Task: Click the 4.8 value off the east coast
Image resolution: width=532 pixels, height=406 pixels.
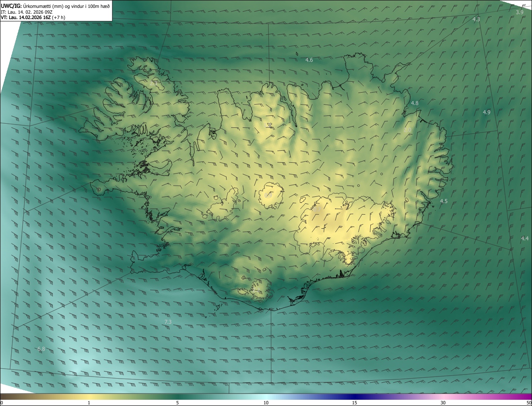Action: [x=414, y=103]
